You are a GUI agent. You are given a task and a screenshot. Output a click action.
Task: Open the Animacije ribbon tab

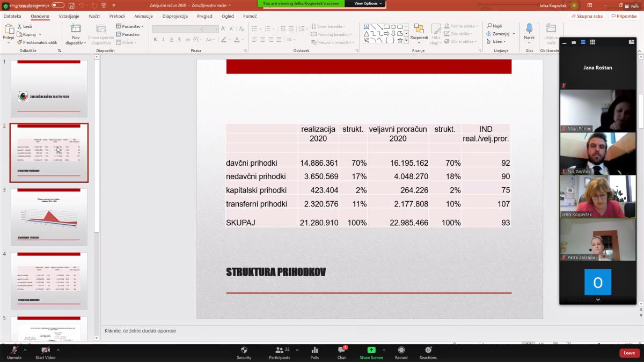(x=143, y=16)
